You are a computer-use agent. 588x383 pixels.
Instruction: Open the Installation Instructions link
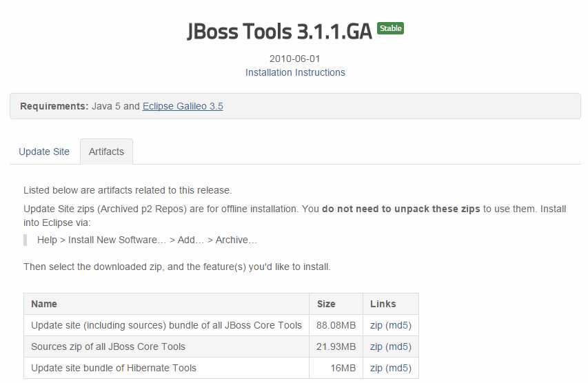click(295, 72)
